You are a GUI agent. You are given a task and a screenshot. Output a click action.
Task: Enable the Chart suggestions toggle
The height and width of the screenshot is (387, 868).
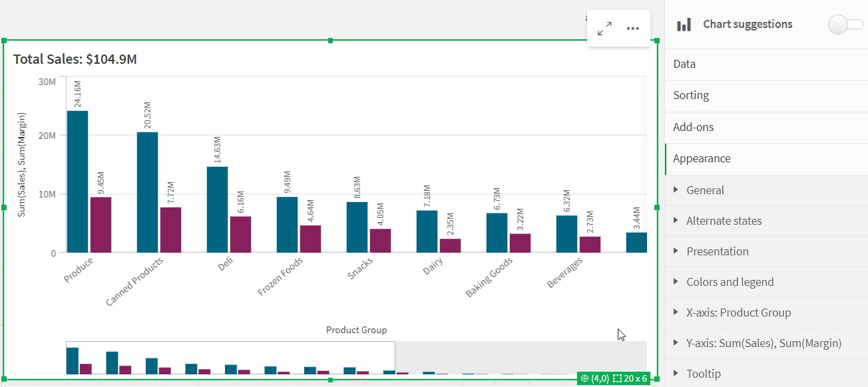click(845, 23)
